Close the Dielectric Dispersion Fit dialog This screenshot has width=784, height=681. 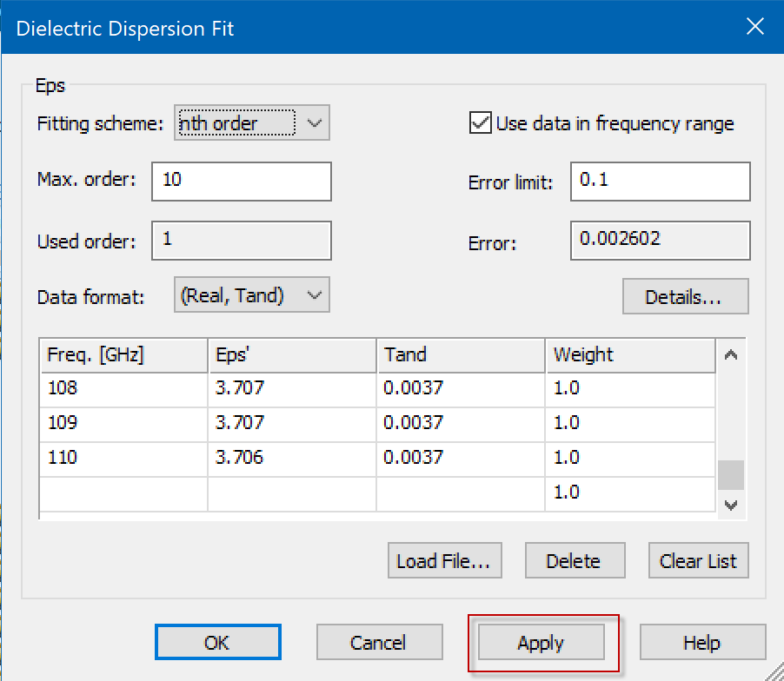(754, 28)
